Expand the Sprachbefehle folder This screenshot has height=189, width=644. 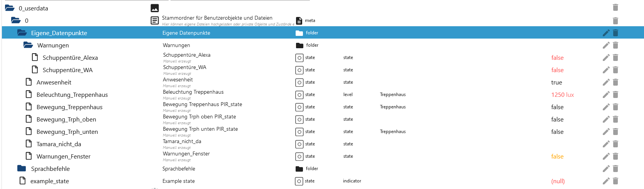[x=22, y=169]
